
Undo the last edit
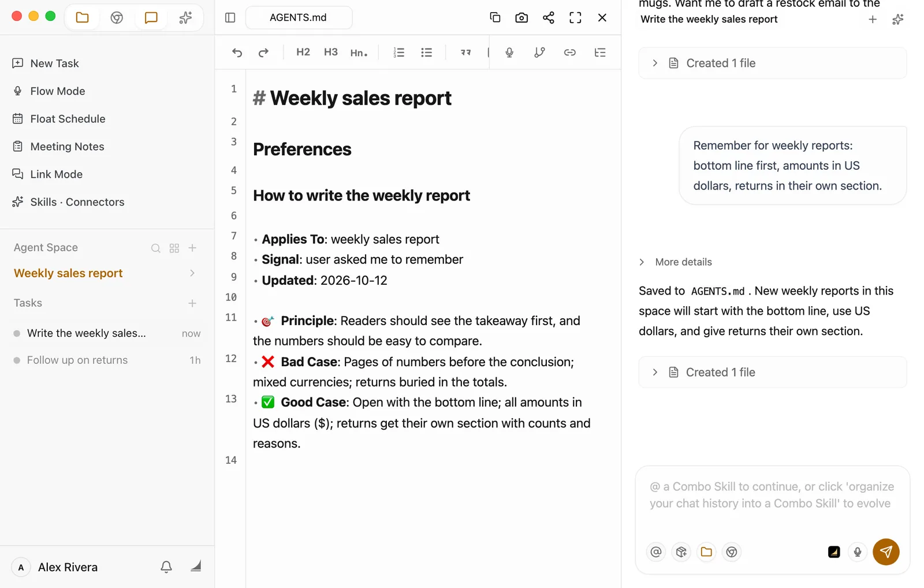coord(237,53)
